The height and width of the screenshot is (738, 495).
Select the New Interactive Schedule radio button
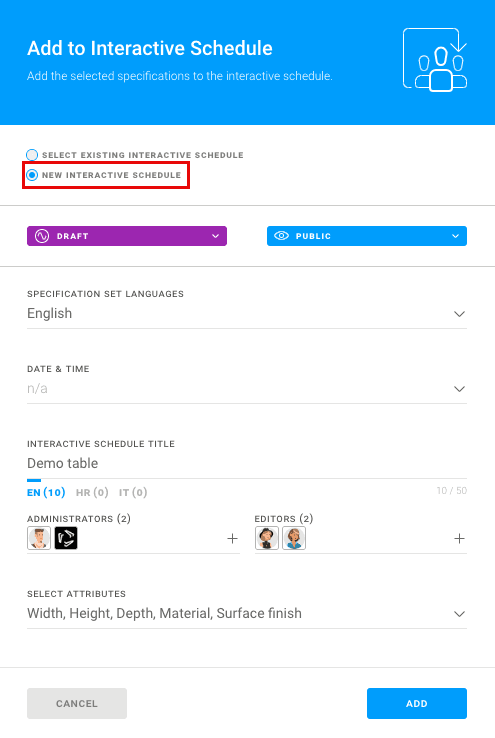32,175
